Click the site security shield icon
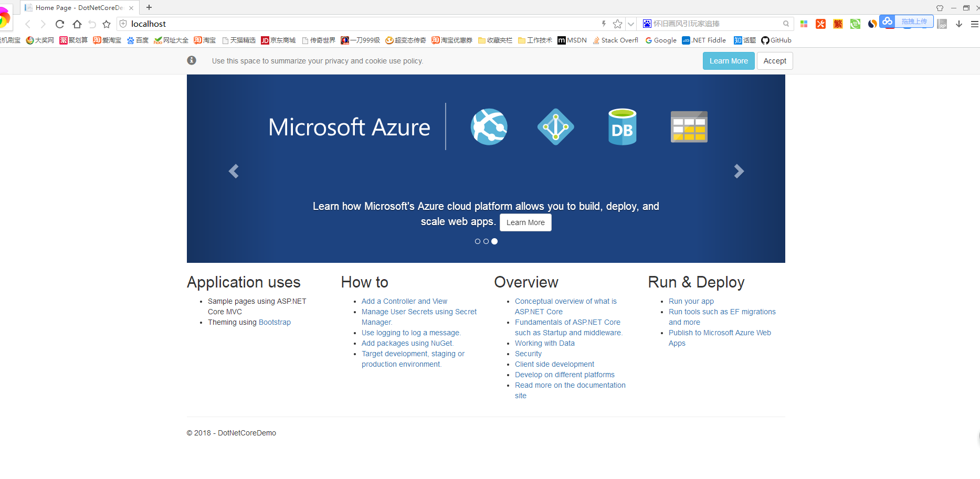 pyautogui.click(x=123, y=24)
